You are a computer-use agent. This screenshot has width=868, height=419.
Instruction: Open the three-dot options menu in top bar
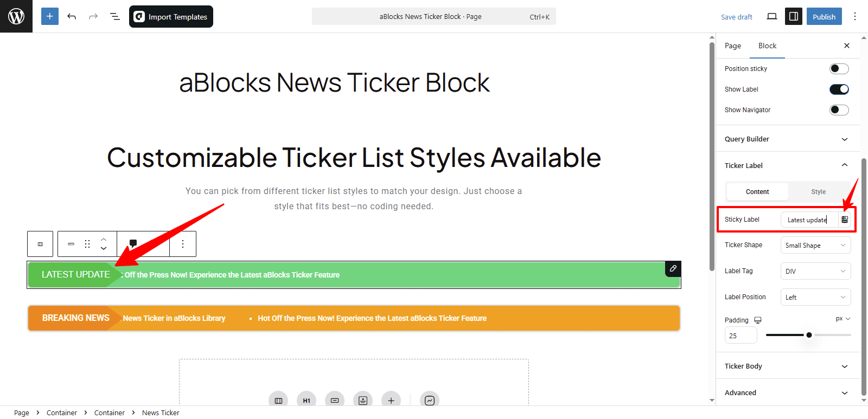[855, 16]
